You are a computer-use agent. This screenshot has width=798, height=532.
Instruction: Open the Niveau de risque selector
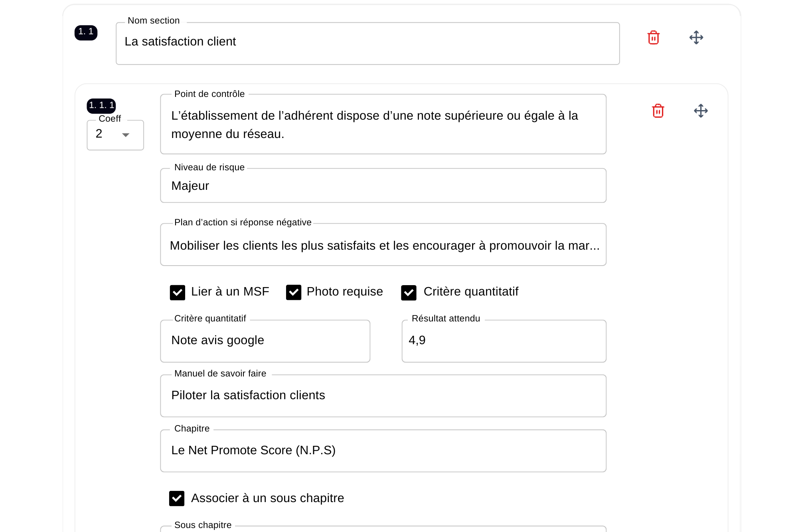coord(383,186)
